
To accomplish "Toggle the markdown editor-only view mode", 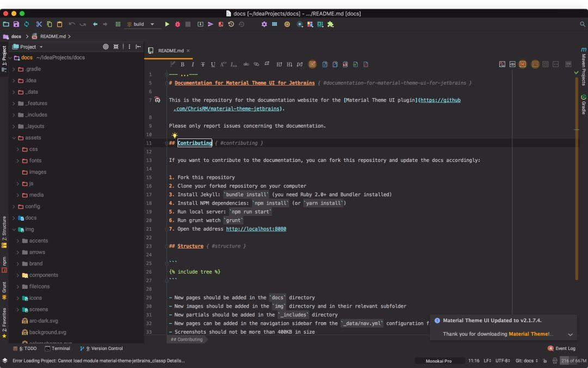I will click(522, 64).
